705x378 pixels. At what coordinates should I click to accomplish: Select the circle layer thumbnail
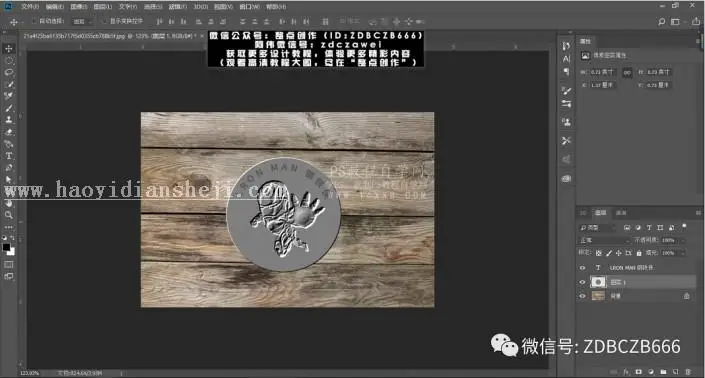click(598, 282)
